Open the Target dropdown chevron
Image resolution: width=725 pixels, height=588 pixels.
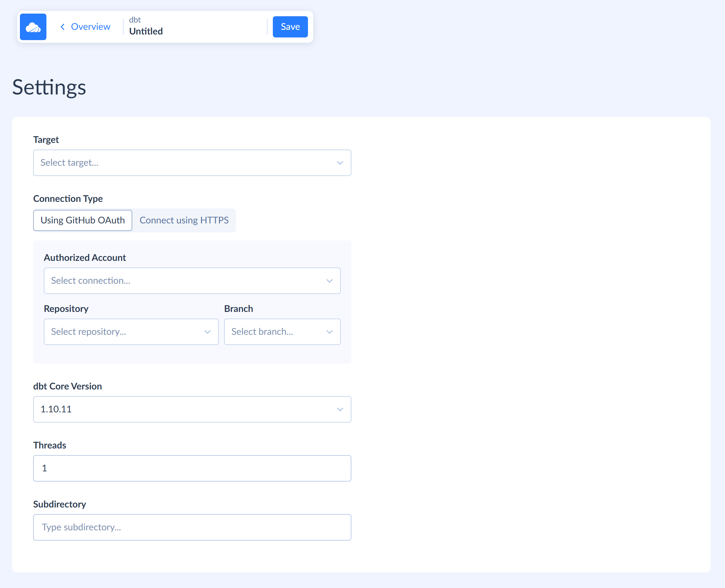pyautogui.click(x=340, y=163)
